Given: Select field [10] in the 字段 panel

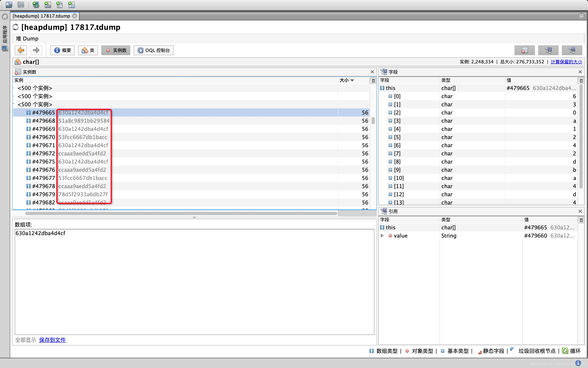Looking at the screenshot, I should [479, 178].
